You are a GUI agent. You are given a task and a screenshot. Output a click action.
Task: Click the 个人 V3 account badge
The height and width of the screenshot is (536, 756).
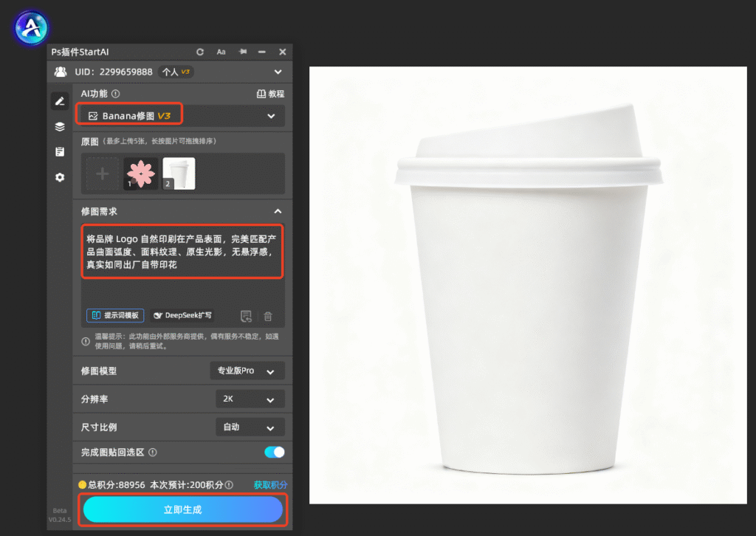tap(176, 72)
